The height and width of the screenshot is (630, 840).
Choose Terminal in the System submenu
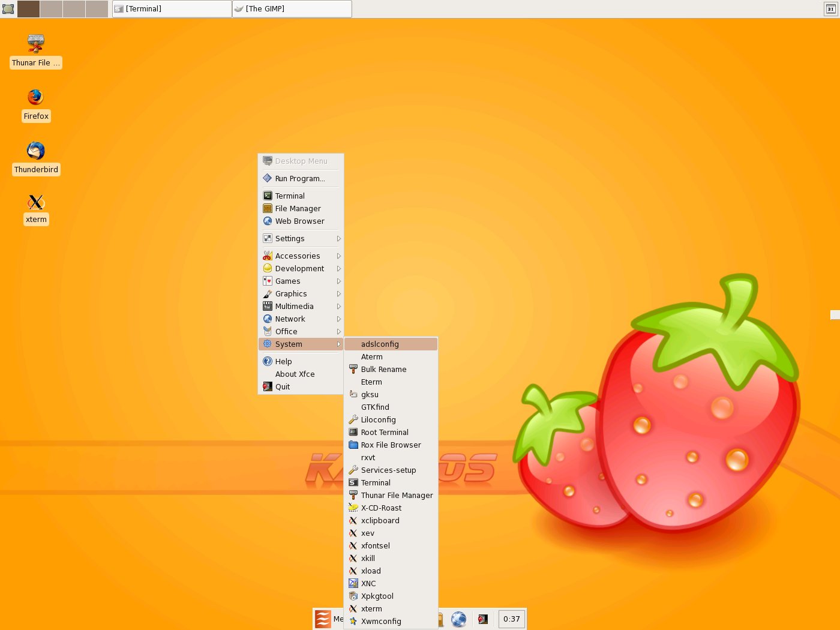pyautogui.click(x=391, y=483)
